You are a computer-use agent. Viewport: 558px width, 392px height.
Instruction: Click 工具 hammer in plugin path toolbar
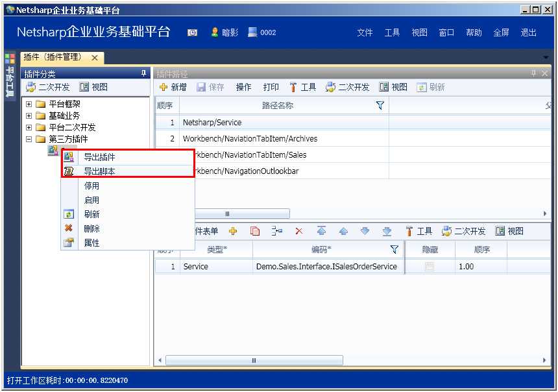(x=303, y=87)
